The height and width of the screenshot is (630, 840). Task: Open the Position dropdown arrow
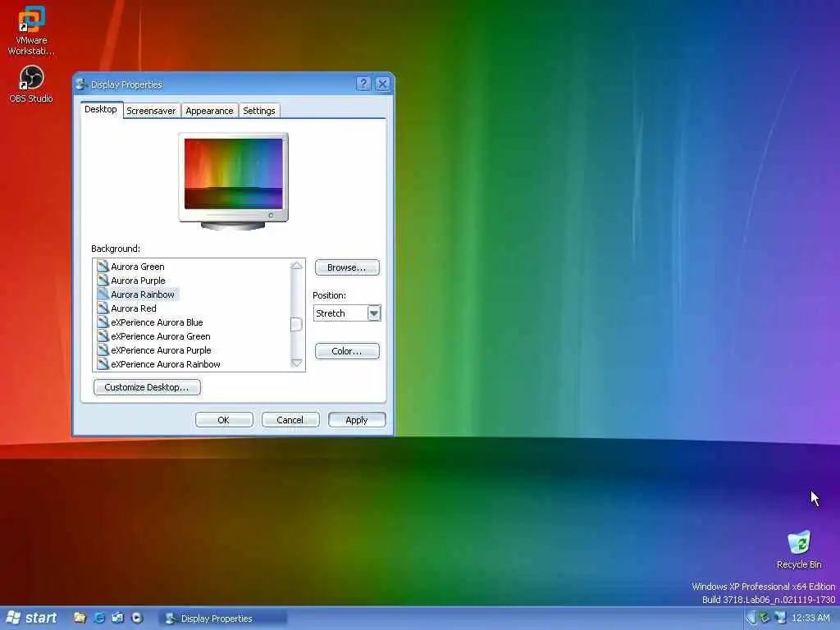tap(374, 313)
